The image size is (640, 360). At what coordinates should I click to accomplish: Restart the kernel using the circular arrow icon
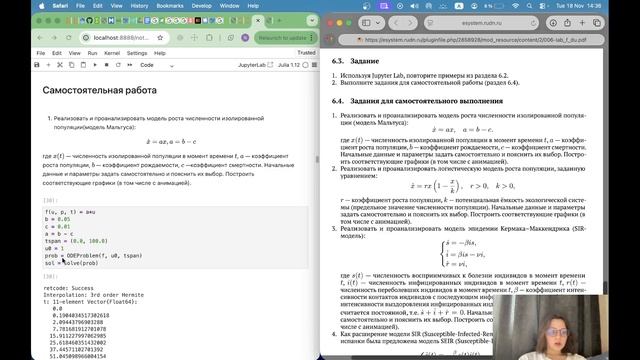(x=118, y=65)
